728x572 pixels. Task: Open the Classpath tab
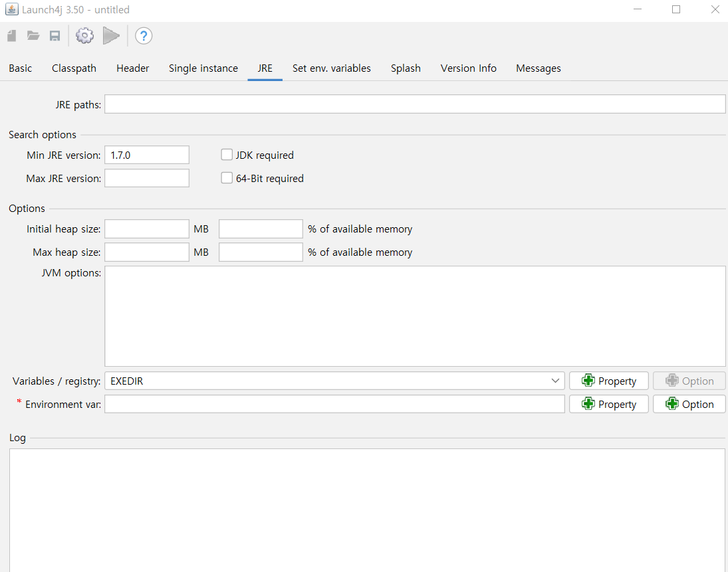pyautogui.click(x=74, y=68)
